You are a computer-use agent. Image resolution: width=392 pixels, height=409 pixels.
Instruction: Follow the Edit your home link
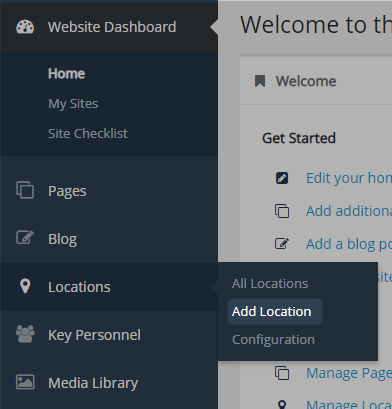click(x=349, y=178)
